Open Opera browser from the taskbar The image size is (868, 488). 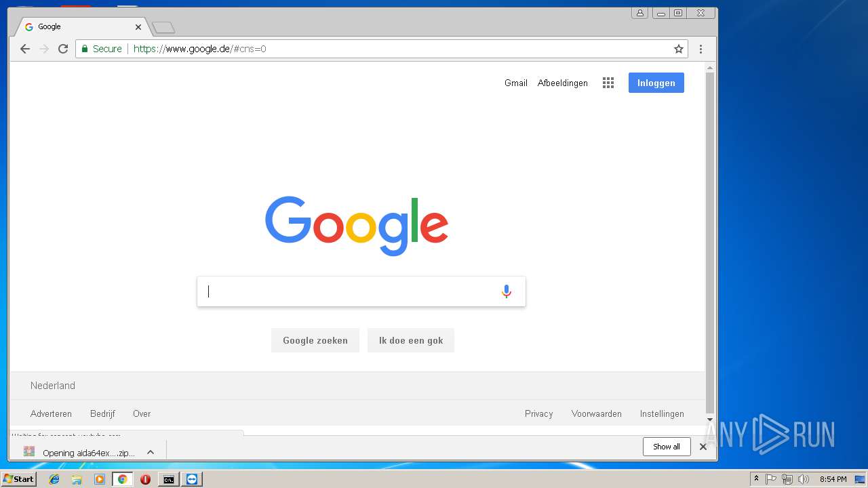[x=145, y=479]
